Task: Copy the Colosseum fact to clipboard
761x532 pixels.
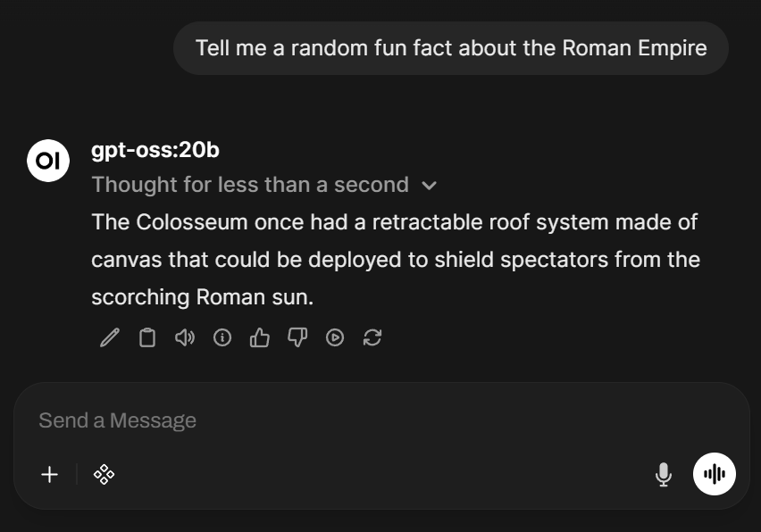Action: click(147, 337)
